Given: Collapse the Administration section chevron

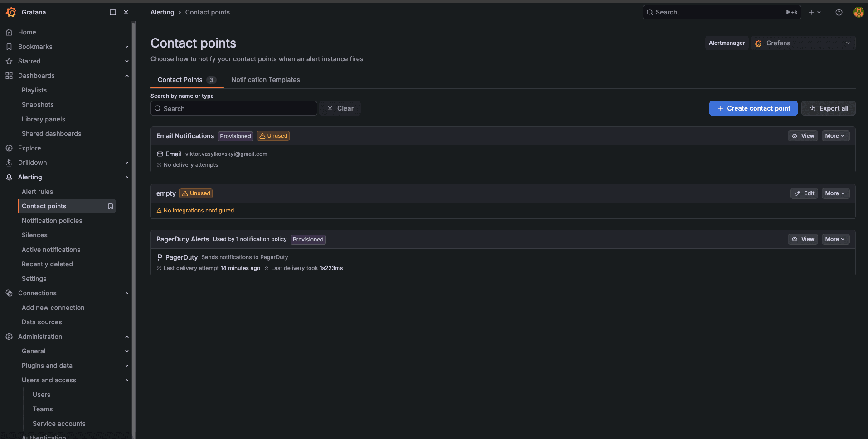Looking at the screenshot, I should (x=127, y=337).
